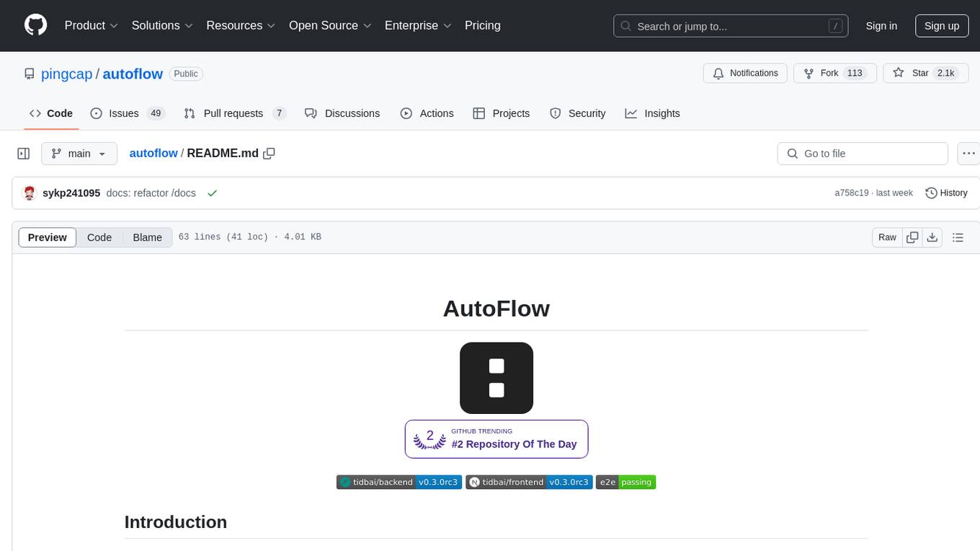
Task: View the commit check status checkmark
Action: tap(212, 193)
